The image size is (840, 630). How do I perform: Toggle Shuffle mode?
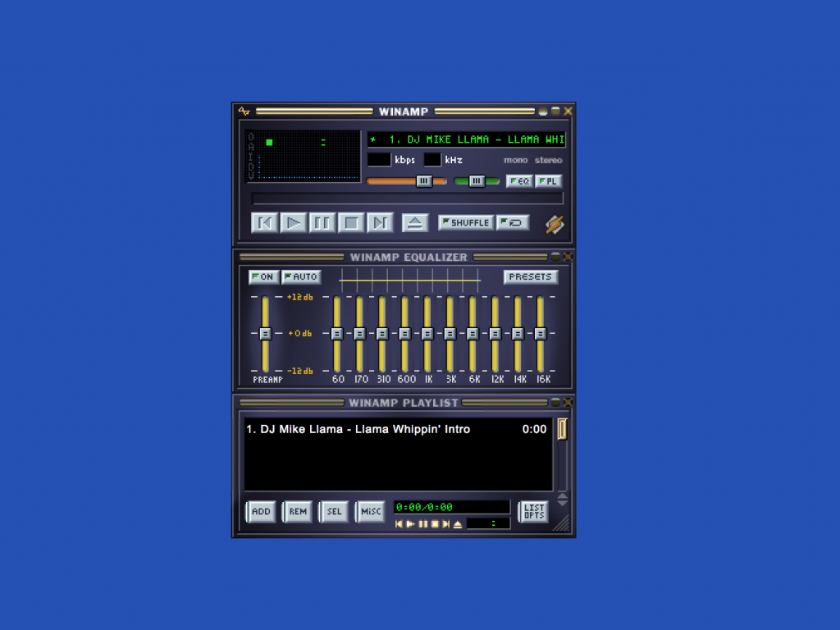tap(466, 222)
